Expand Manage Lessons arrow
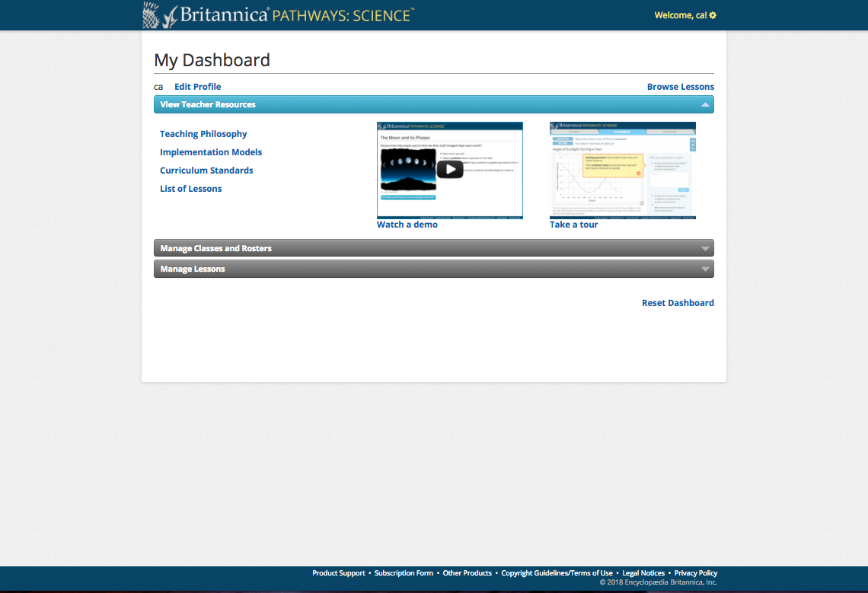 click(705, 269)
